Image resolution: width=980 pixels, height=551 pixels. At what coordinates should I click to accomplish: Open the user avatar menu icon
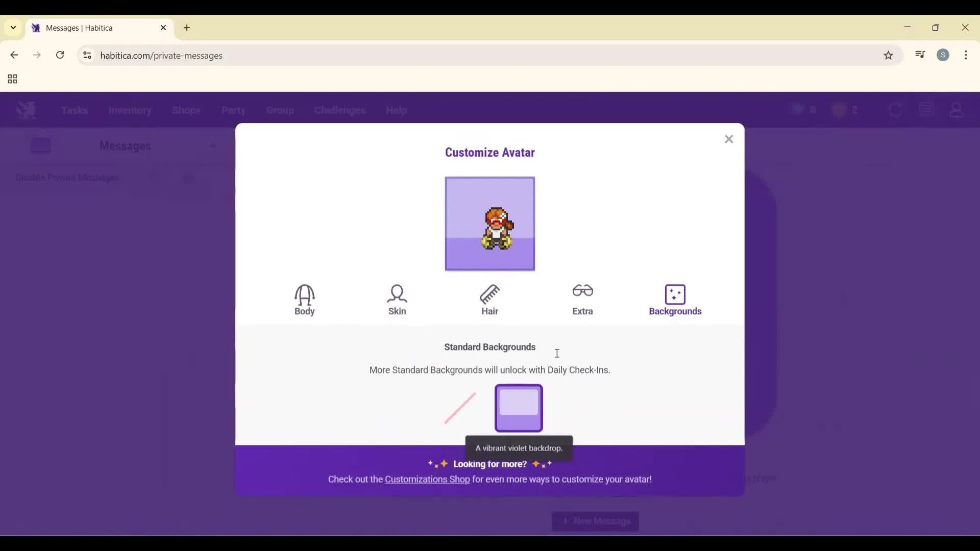(957, 110)
